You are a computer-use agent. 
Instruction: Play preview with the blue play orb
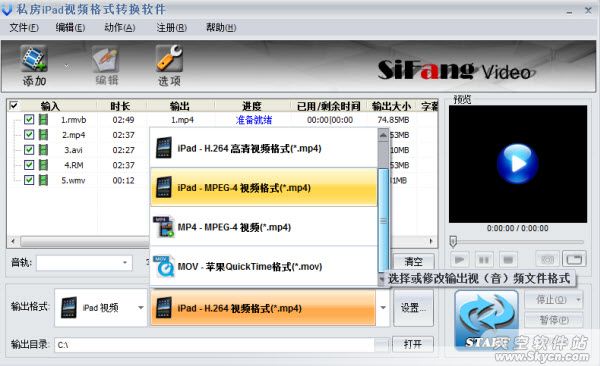click(517, 164)
